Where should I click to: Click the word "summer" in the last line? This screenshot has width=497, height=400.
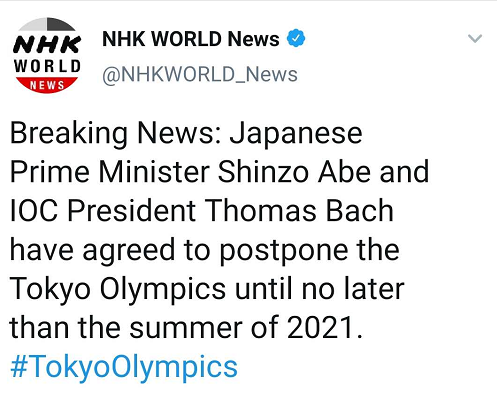186,328
